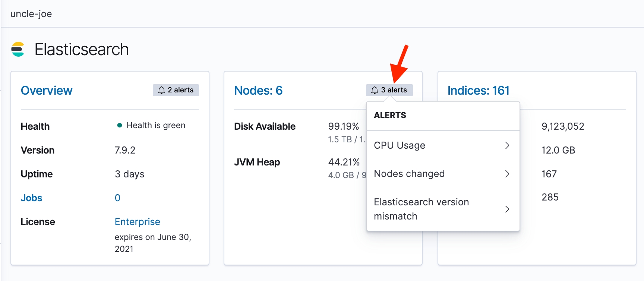The height and width of the screenshot is (281, 644).
Task: Click the Jobs count value 0
Action: click(x=117, y=198)
